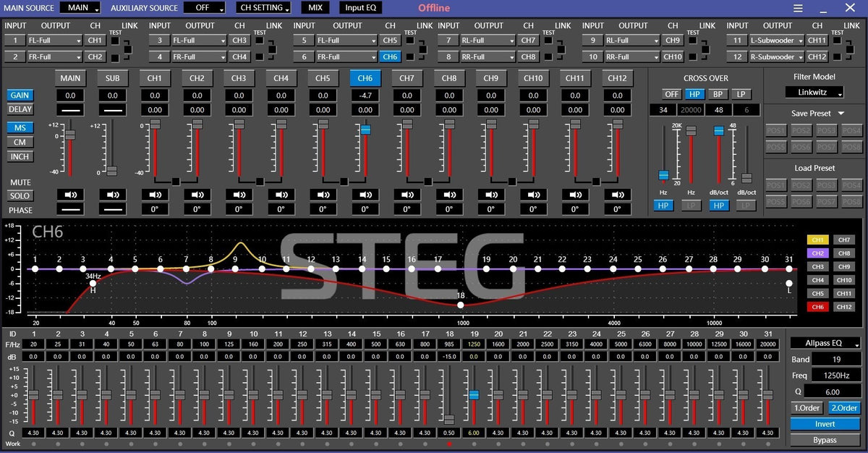Open the Allpass EQ type dropdown
This screenshot has height=453, width=868.
point(825,343)
